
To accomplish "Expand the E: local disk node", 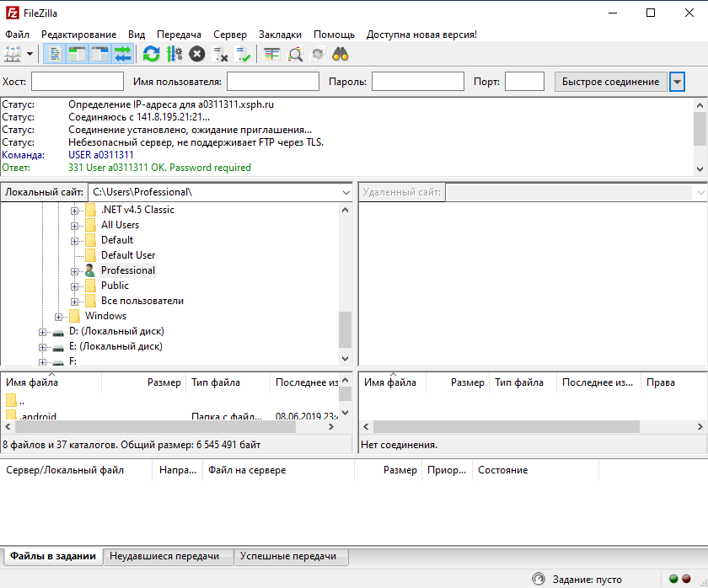I will click(42, 347).
